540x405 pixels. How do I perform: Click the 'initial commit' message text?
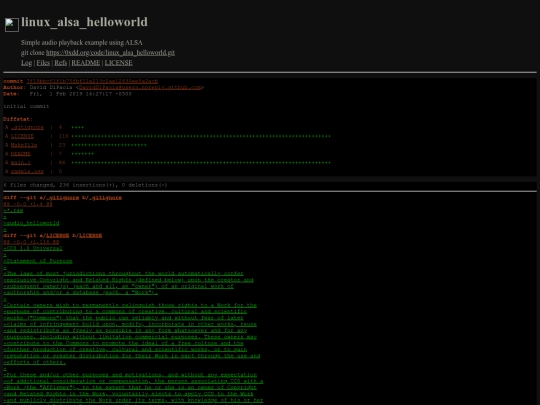pos(26,106)
